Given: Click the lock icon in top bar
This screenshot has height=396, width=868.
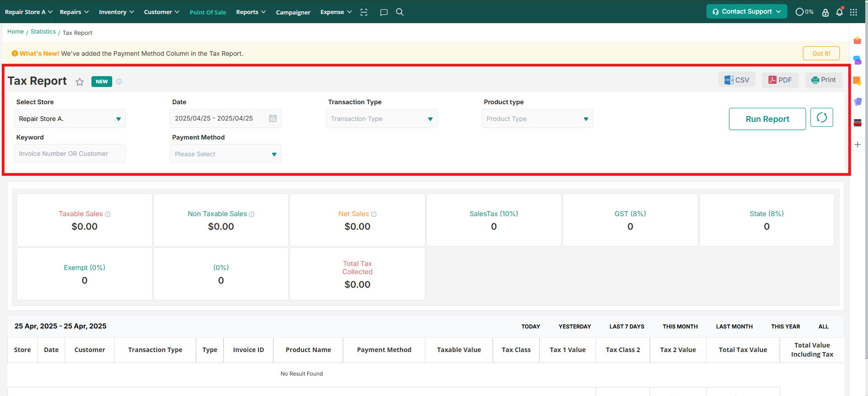Looking at the screenshot, I should pos(825,12).
